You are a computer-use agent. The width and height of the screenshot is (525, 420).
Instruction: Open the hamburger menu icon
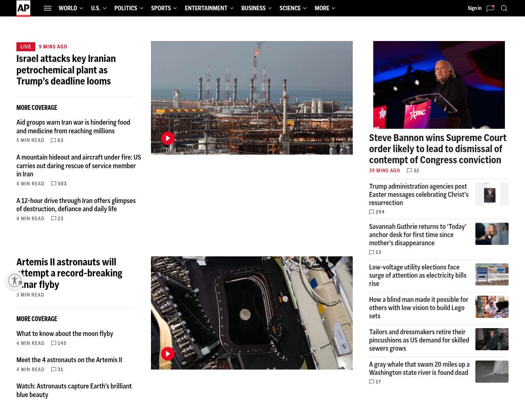(48, 8)
